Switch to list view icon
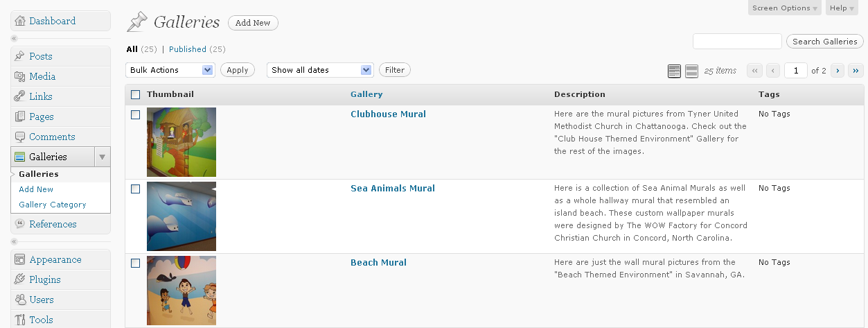 point(674,71)
